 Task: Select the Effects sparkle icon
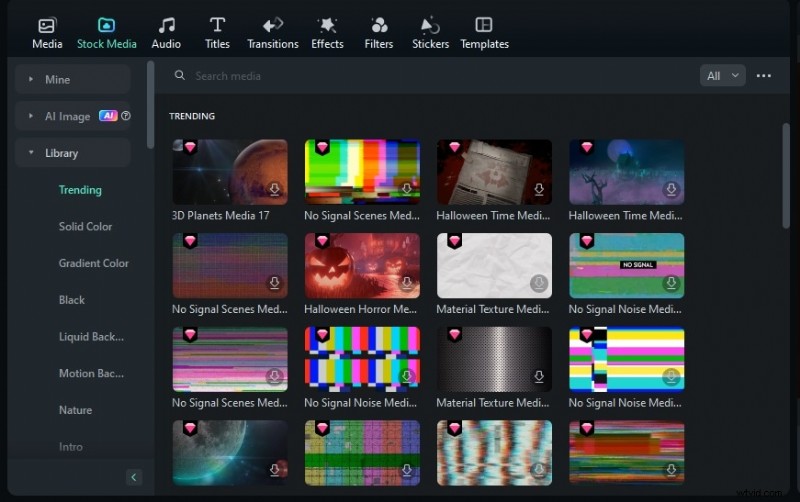tap(327, 25)
